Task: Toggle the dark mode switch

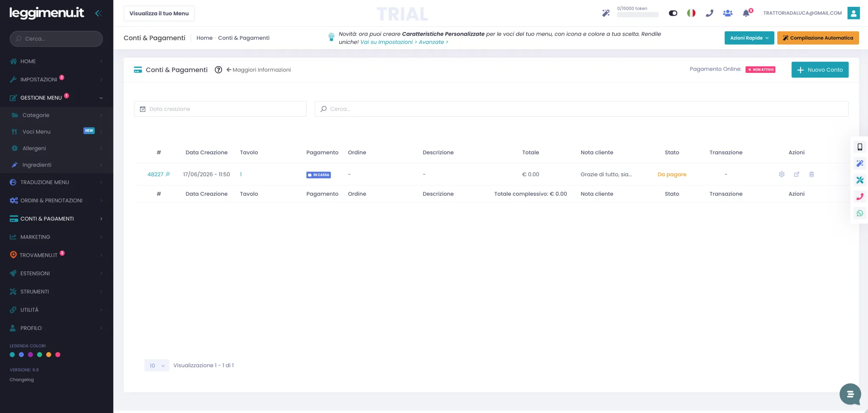Action: 673,13
